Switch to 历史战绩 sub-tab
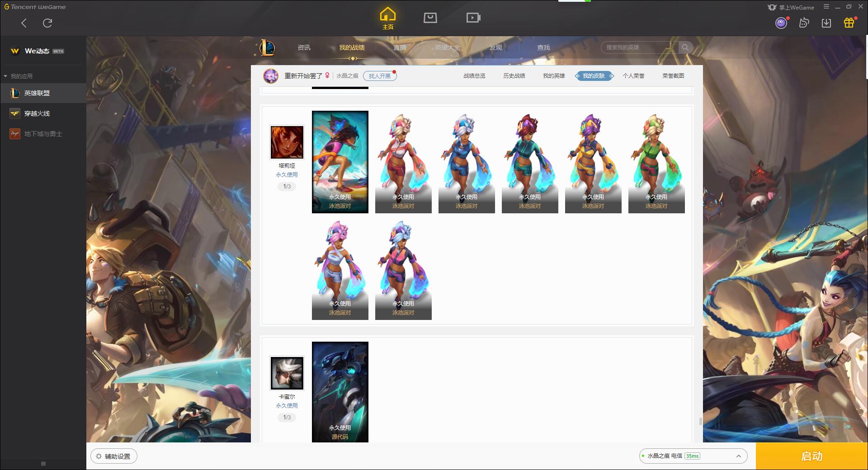The width and height of the screenshot is (868, 470). [514, 76]
